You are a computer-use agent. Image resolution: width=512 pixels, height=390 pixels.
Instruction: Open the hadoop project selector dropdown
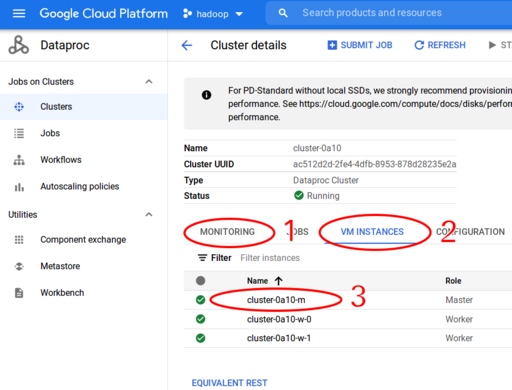pyautogui.click(x=213, y=14)
